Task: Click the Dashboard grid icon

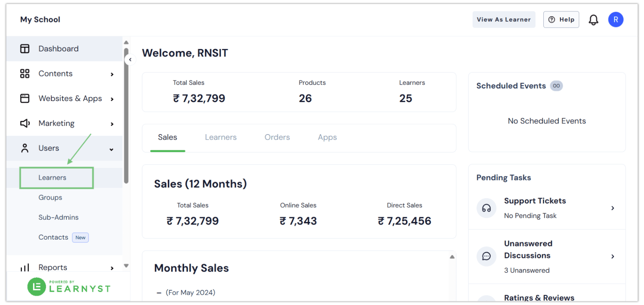Action: pos(25,49)
